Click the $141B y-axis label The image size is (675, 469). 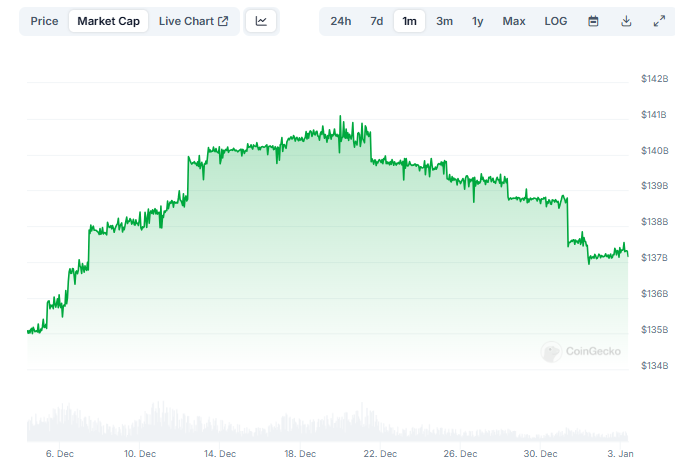coord(654,115)
